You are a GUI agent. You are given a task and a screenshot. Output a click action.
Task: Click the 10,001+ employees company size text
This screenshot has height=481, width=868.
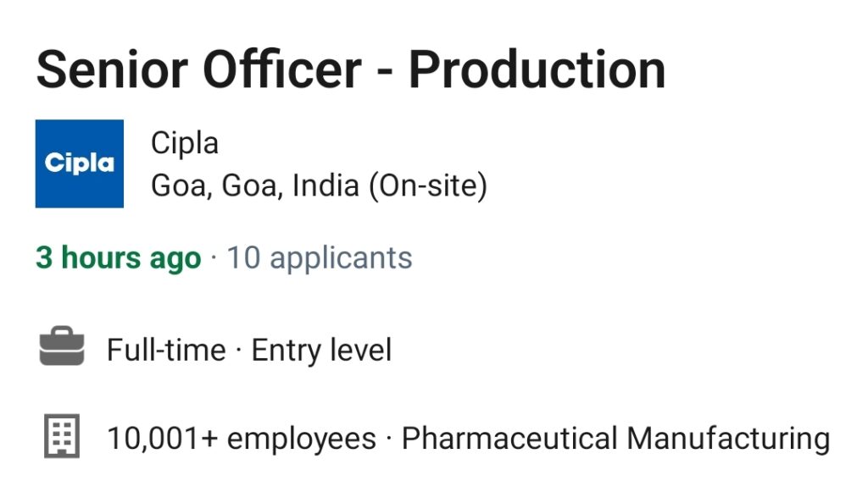click(x=242, y=439)
